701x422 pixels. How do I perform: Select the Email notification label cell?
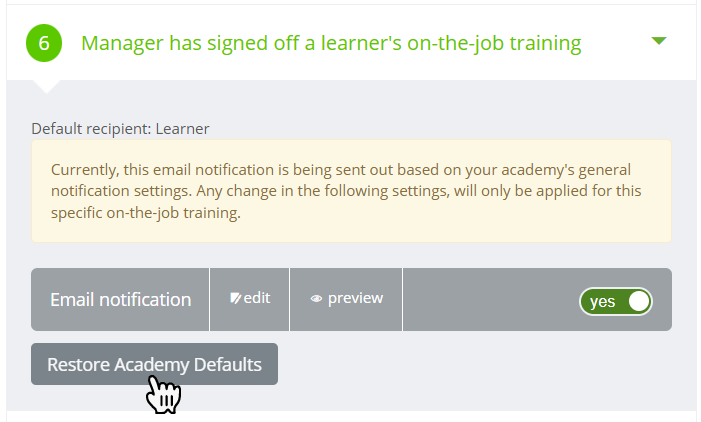[x=120, y=300]
